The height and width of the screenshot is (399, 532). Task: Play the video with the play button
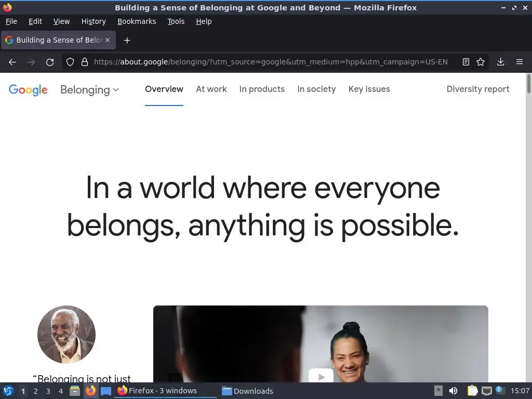click(x=321, y=376)
